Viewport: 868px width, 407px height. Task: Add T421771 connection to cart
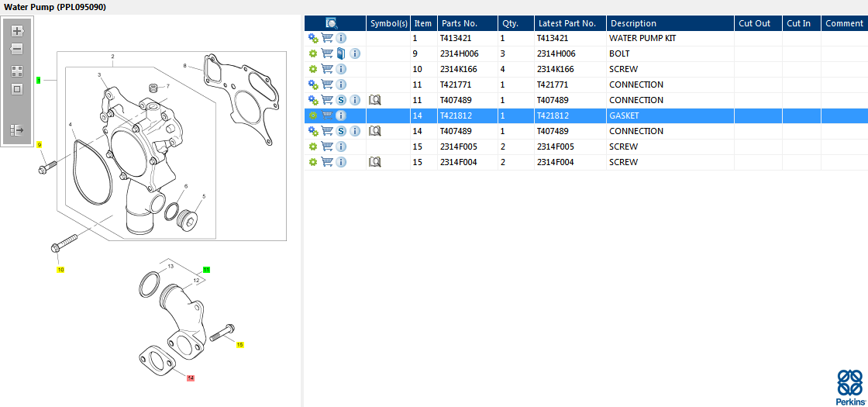click(327, 85)
